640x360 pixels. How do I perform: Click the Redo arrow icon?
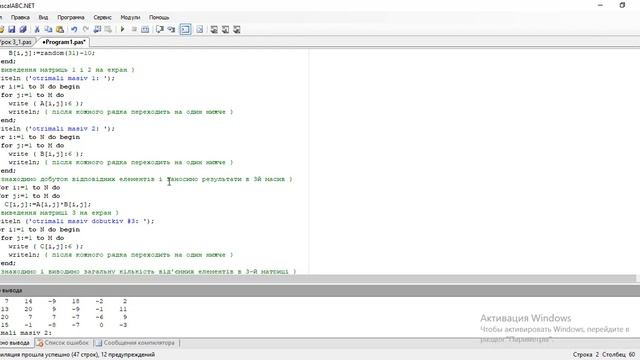click(x=86, y=29)
